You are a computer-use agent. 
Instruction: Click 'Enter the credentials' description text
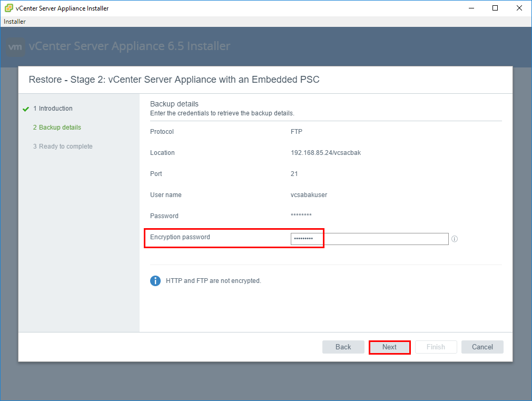[222, 113]
